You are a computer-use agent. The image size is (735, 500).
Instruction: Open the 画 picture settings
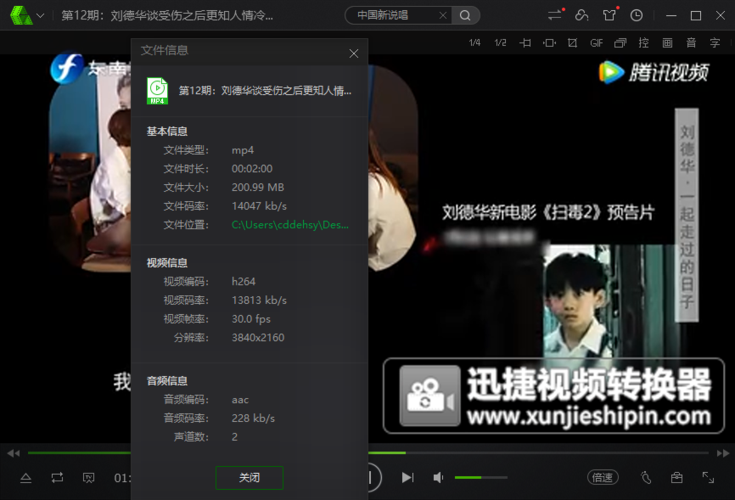[667, 43]
